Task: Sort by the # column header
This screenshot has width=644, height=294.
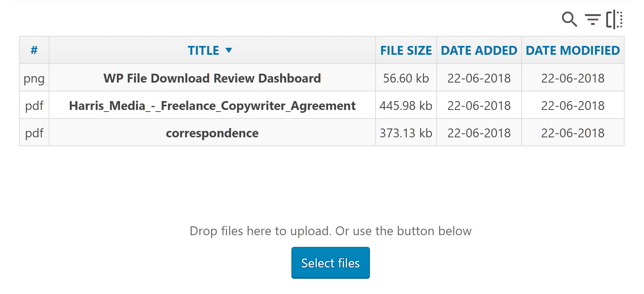Action: coord(34,50)
